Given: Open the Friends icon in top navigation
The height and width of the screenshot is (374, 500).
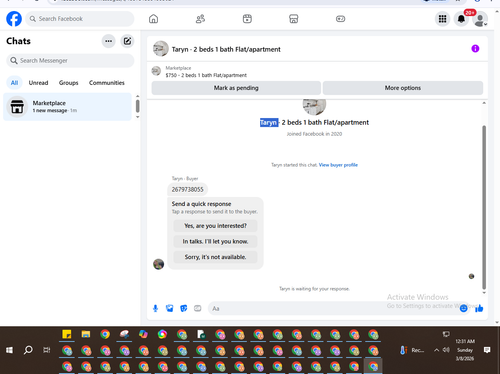Looking at the screenshot, I should (200, 19).
